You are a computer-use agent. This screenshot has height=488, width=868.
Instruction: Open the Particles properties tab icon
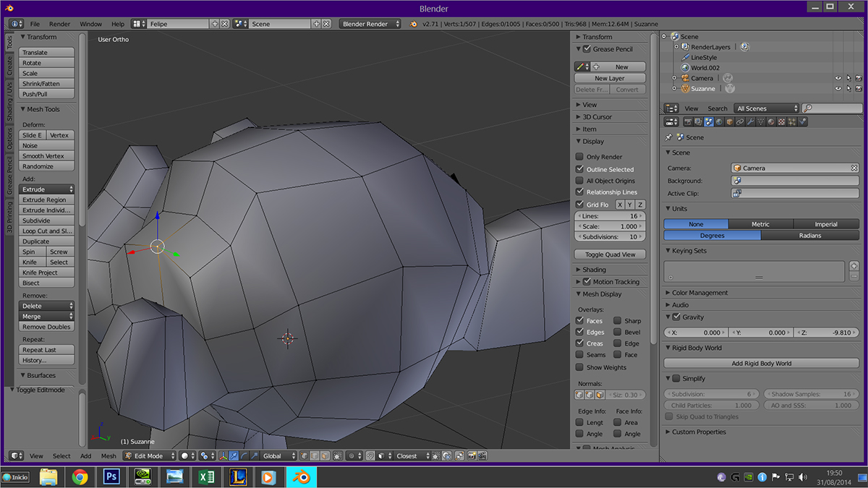point(791,122)
